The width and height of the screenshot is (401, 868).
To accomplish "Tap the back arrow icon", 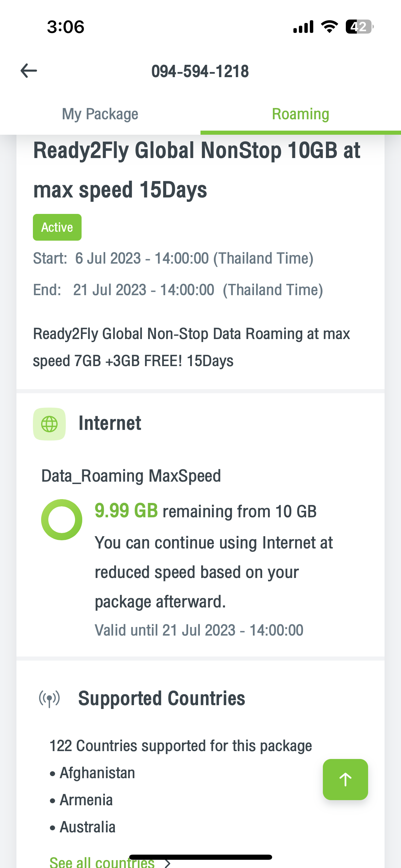I will [x=29, y=71].
